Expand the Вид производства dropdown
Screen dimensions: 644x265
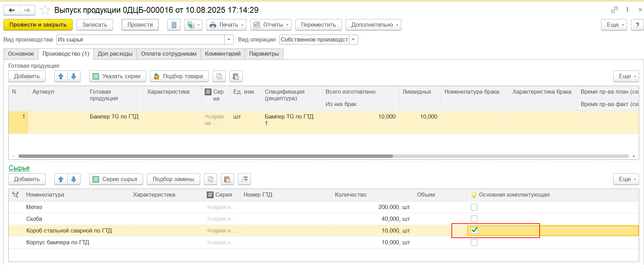pos(229,40)
